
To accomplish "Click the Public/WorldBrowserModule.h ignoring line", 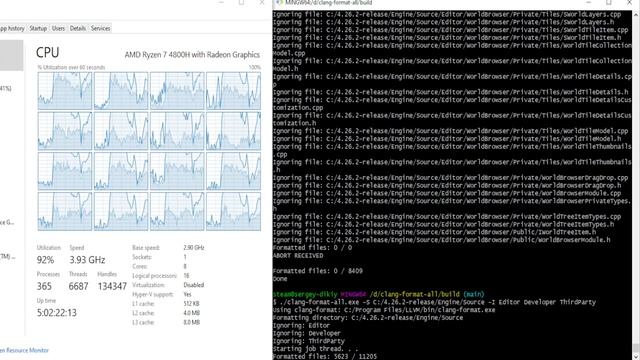I will [x=442, y=240].
